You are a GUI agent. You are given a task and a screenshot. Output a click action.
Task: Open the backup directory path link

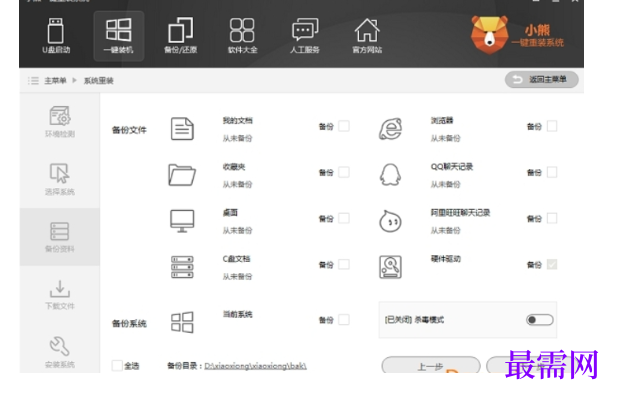tap(255, 366)
